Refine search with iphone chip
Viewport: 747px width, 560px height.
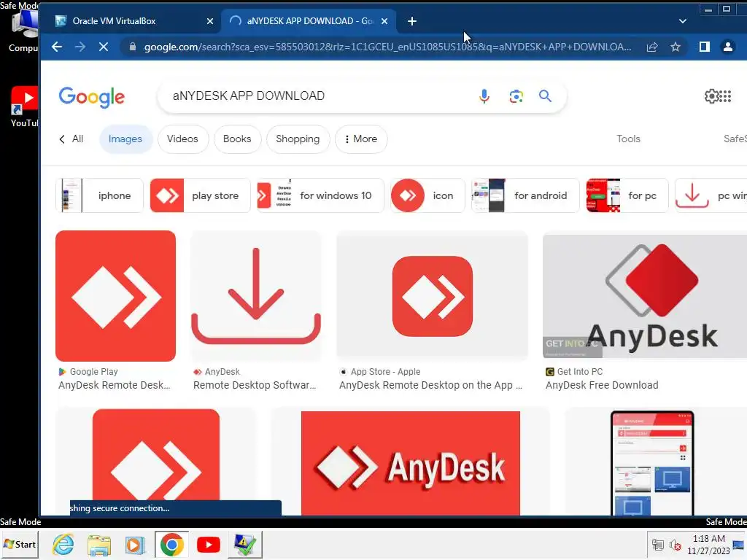point(99,195)
